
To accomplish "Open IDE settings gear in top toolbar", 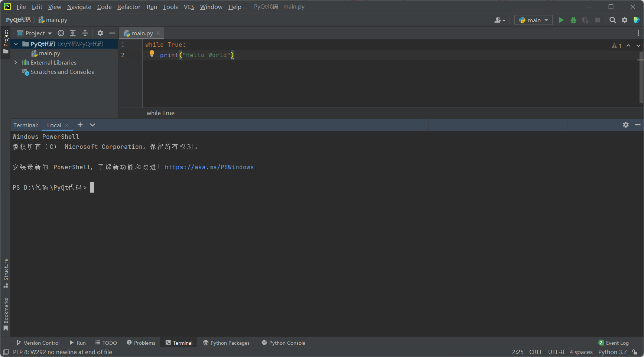I will (625, 20).
